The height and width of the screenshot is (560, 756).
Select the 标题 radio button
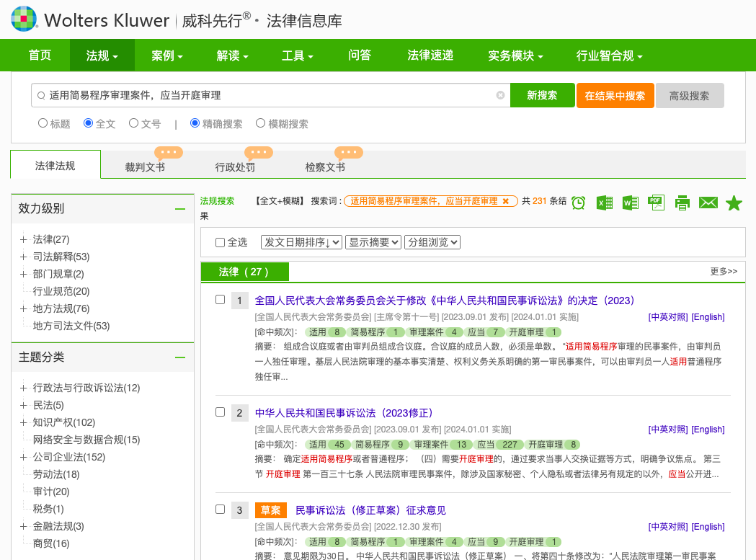[x=43, y=123]
